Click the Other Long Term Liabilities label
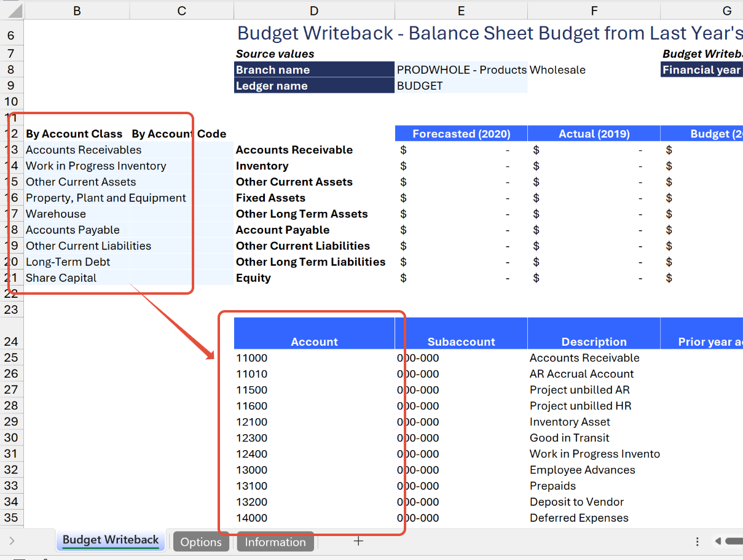Viewport: 743px width, 560px height. click(310, 262)
